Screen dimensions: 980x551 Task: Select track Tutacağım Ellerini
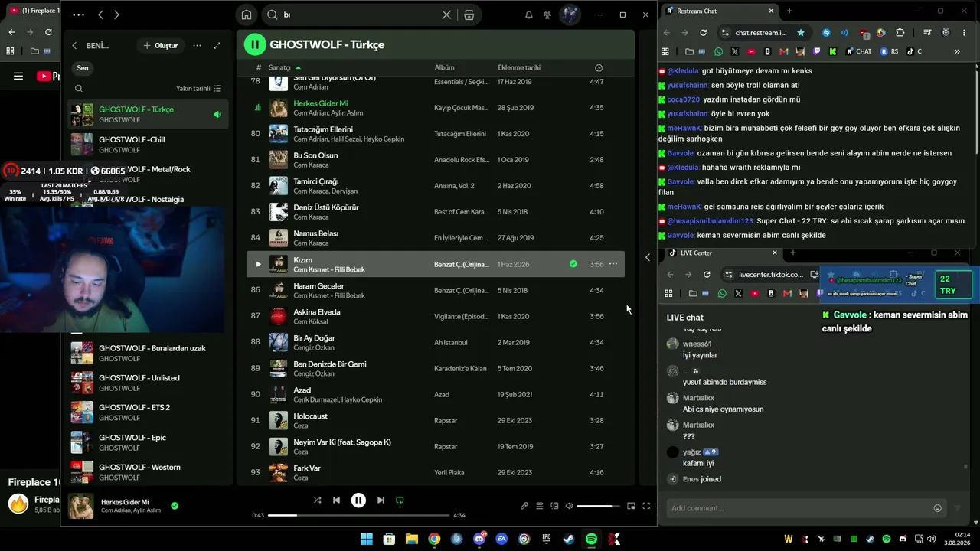(436, 134)
